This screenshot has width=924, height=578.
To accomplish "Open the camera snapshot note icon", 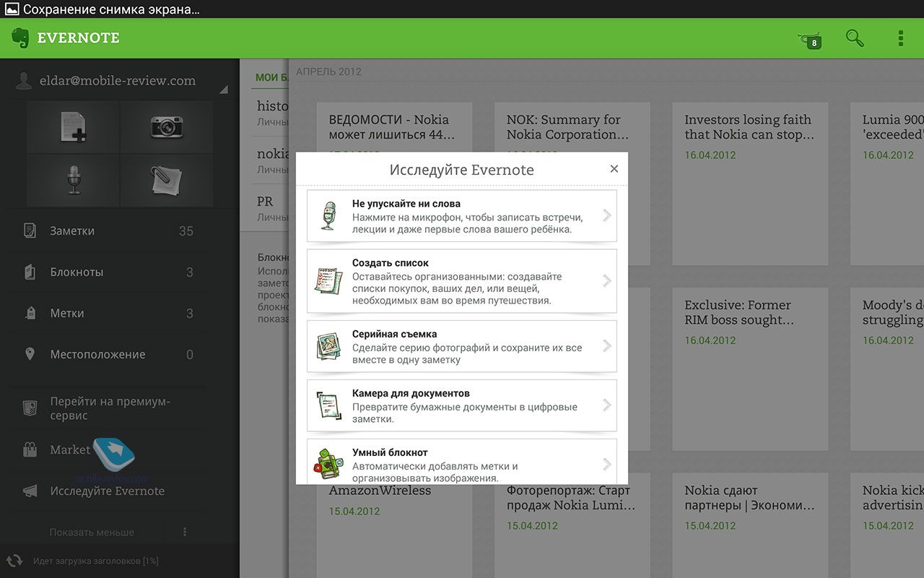I will [x=167, y=127].
